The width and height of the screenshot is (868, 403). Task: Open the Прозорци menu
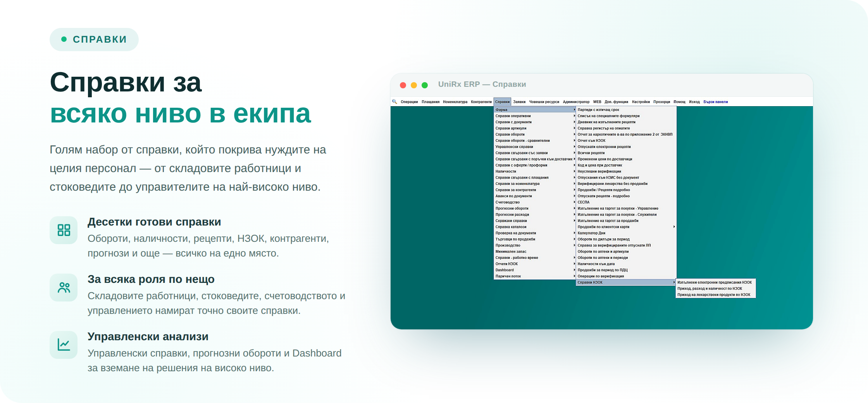click(661, 102)
